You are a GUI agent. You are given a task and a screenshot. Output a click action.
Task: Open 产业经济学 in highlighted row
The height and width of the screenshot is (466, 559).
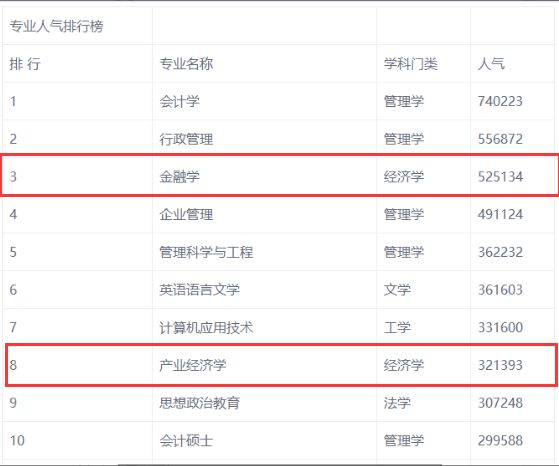click(193, 365)
